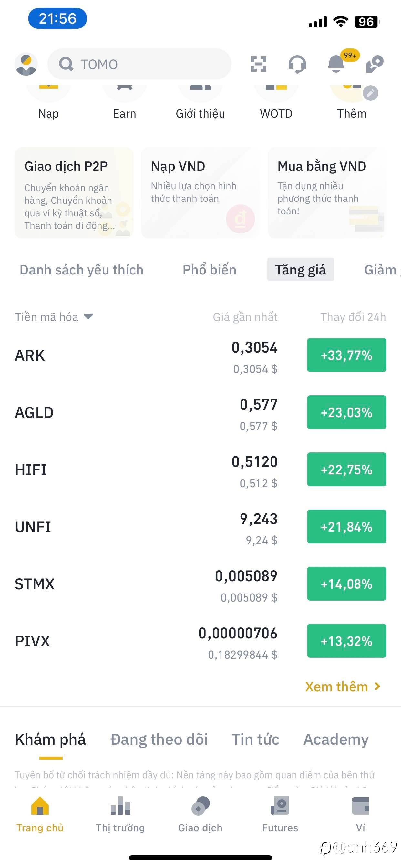Open the Futures bottom nav icon

tap(280, 806)
